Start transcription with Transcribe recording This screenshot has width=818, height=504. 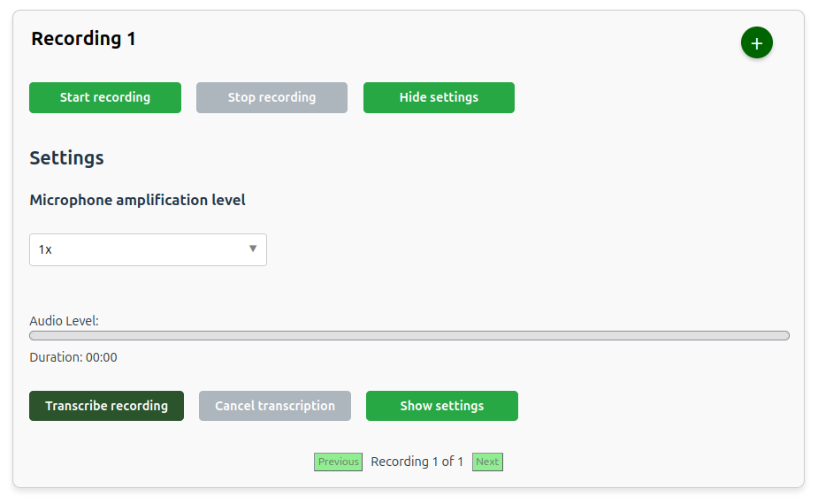point(106,406)
